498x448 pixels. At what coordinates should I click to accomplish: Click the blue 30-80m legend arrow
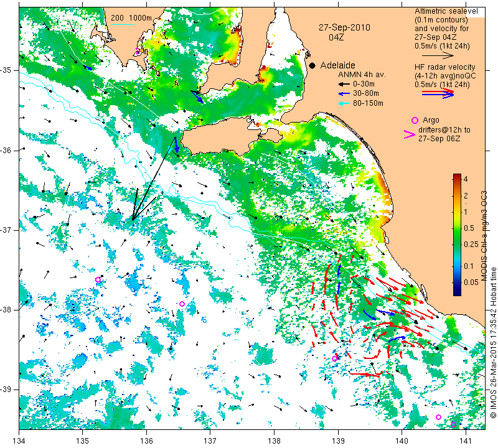(344, 94)
